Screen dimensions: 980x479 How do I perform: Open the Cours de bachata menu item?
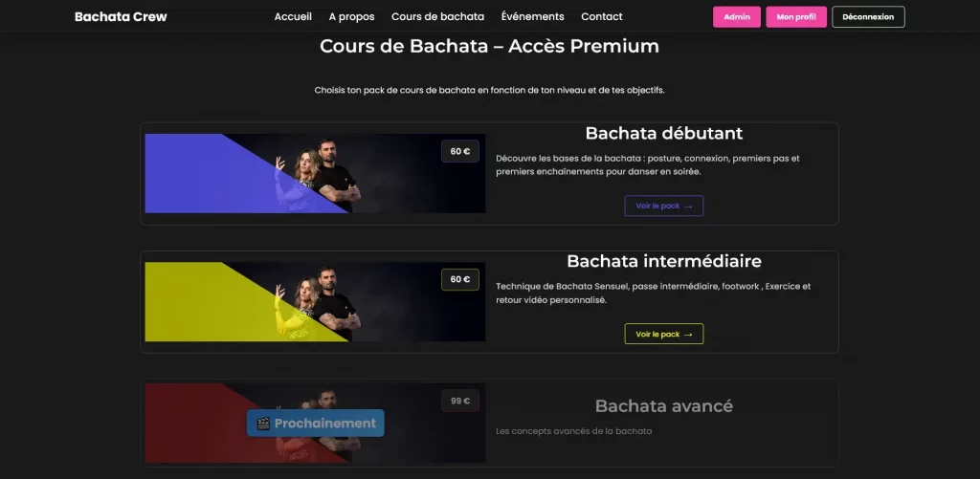(x=437, y=17)
